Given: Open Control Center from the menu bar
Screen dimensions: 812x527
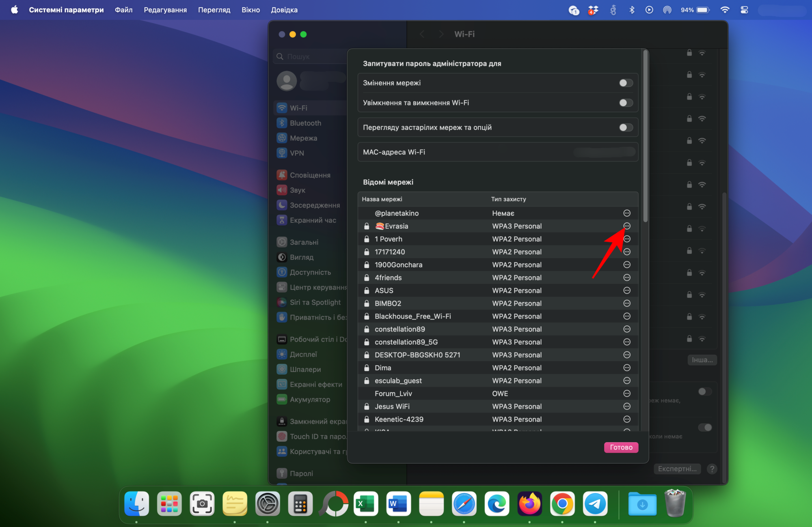Looking at the screenshot, I should coord(744,10).
